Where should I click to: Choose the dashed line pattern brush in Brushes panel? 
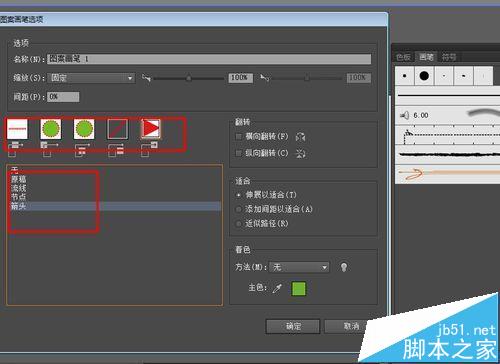pyautogui.click(x=447, y=136)
